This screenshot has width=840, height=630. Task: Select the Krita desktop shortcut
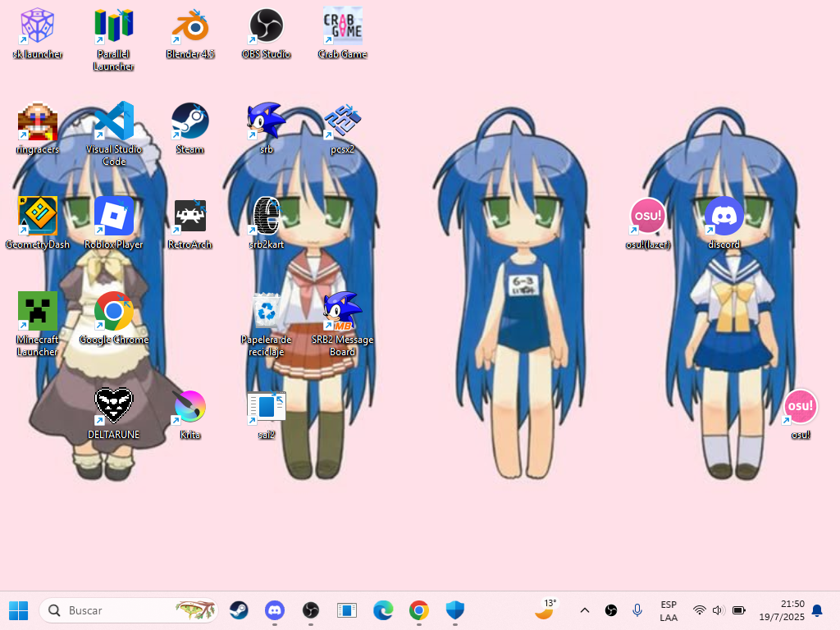coord(190,413)
